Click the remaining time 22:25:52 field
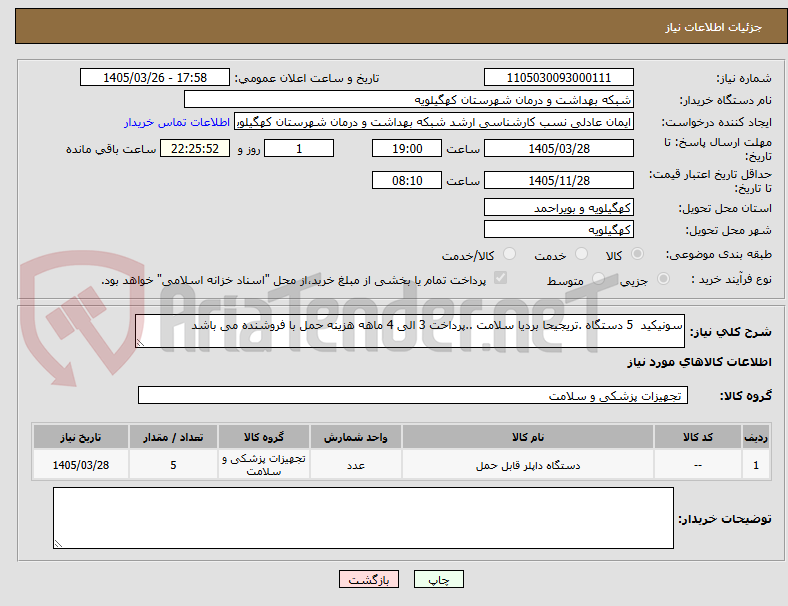Screen dimensions: 788x606 (x=195, y=148)
